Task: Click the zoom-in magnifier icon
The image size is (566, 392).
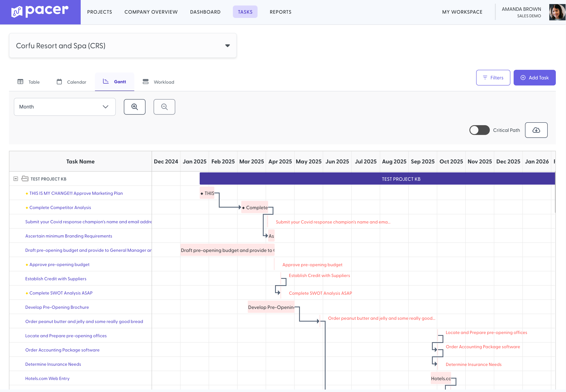Action: click(134, 107)
